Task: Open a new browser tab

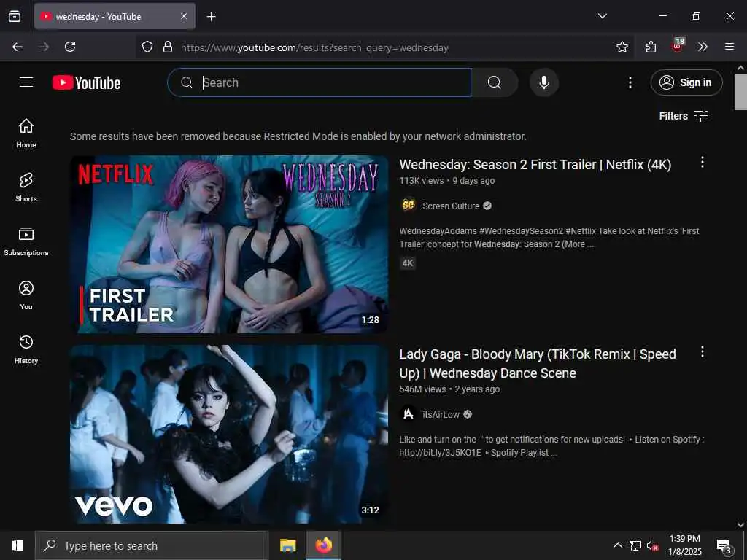Action: point(211,17)
